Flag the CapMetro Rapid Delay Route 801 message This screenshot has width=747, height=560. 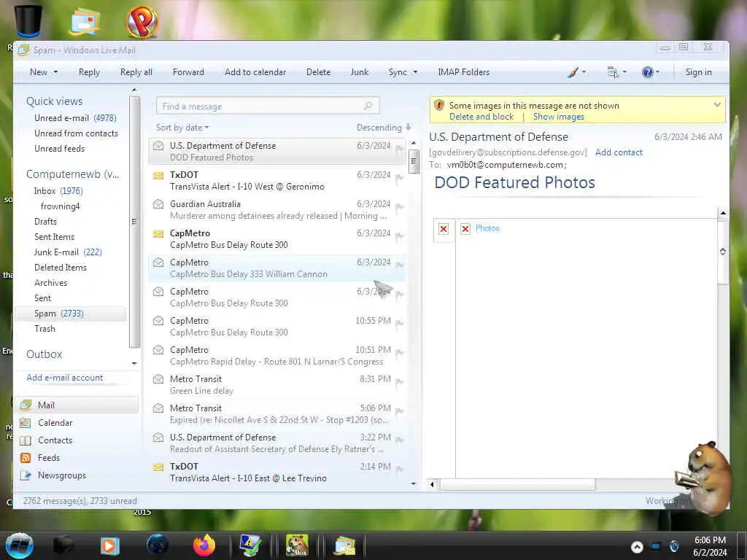point(399,354)
